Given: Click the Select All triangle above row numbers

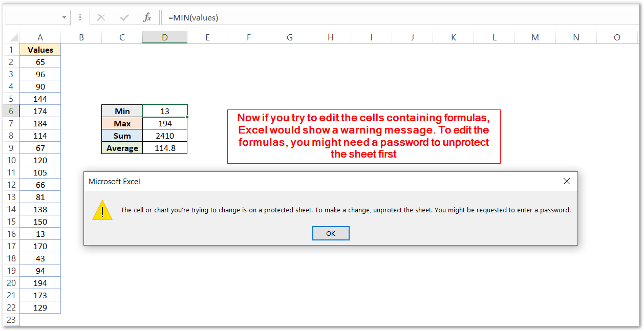Looking at the screenshot, I should [x=13, y=37].
